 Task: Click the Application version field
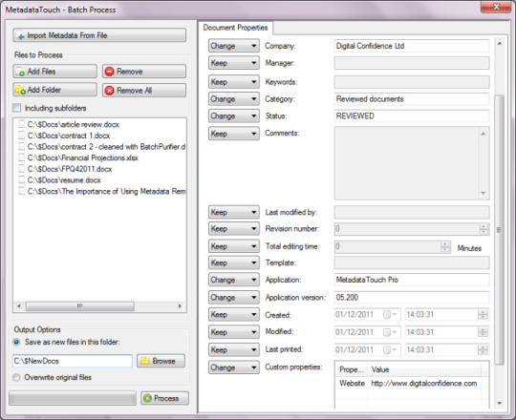coord(412,298)
